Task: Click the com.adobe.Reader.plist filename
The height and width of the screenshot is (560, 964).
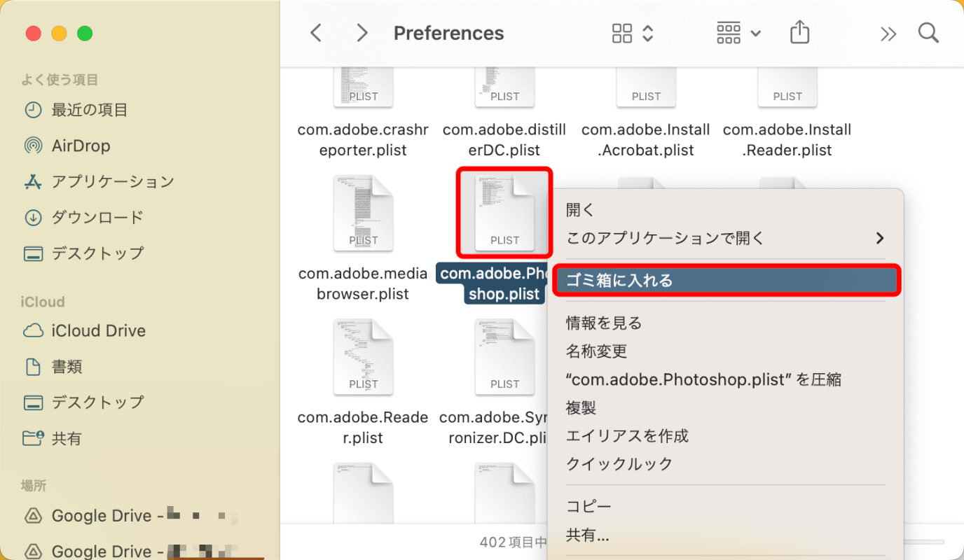Action: click(363, 428)
